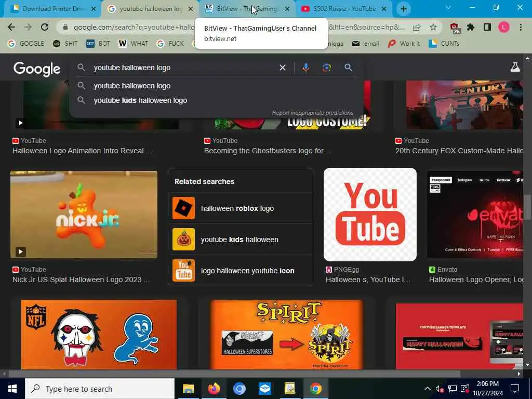Open the profile avatar L

504,27
